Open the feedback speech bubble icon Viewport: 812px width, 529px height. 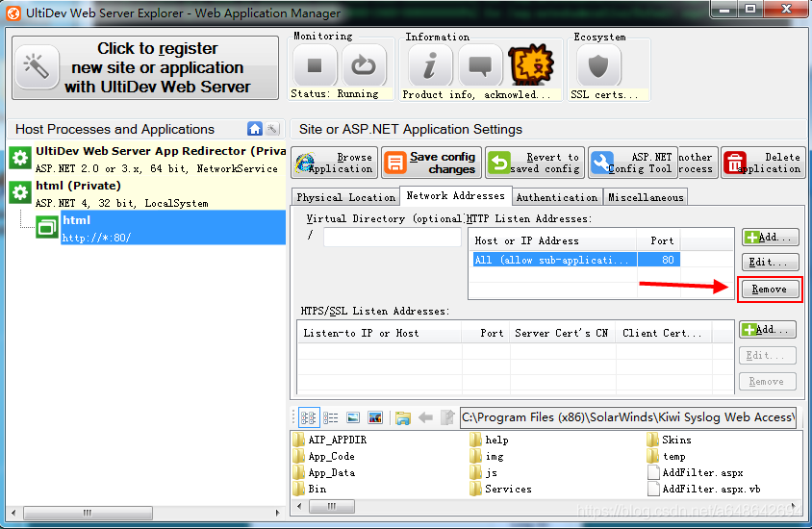click(480, 65)
